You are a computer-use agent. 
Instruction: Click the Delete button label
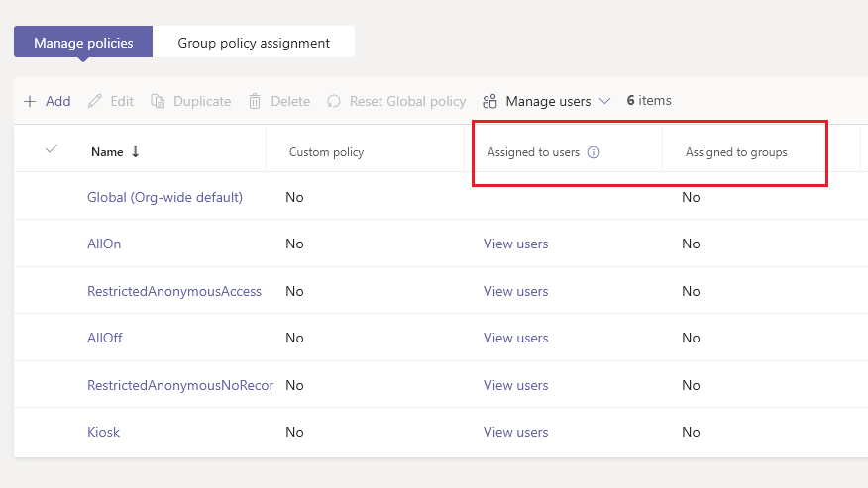click(290, 101)
